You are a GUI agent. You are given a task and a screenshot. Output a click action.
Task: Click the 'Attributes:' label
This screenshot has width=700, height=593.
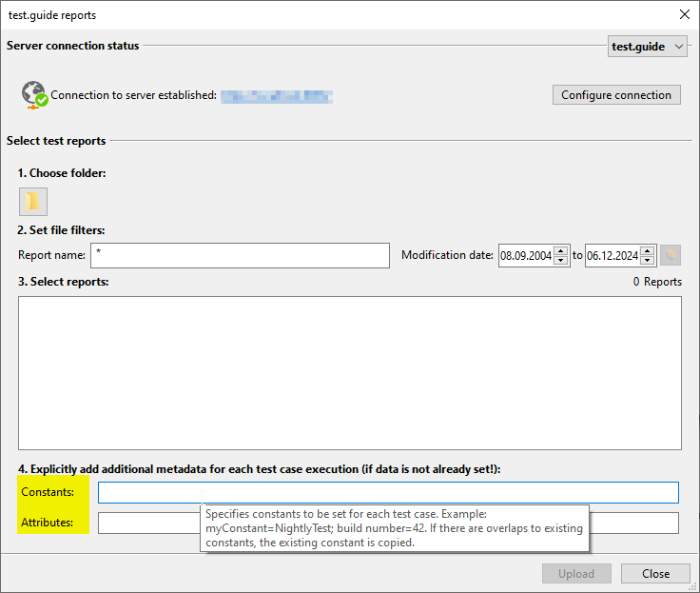click(47, 523)
